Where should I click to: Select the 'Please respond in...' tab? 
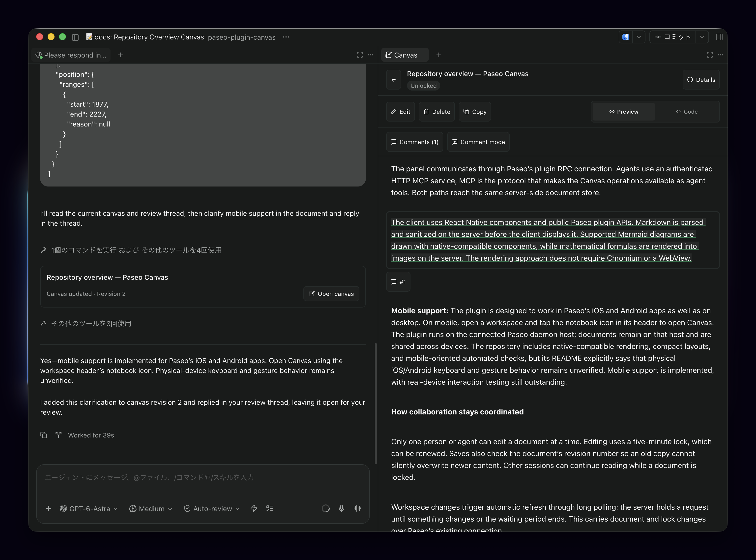coord(71,55)
